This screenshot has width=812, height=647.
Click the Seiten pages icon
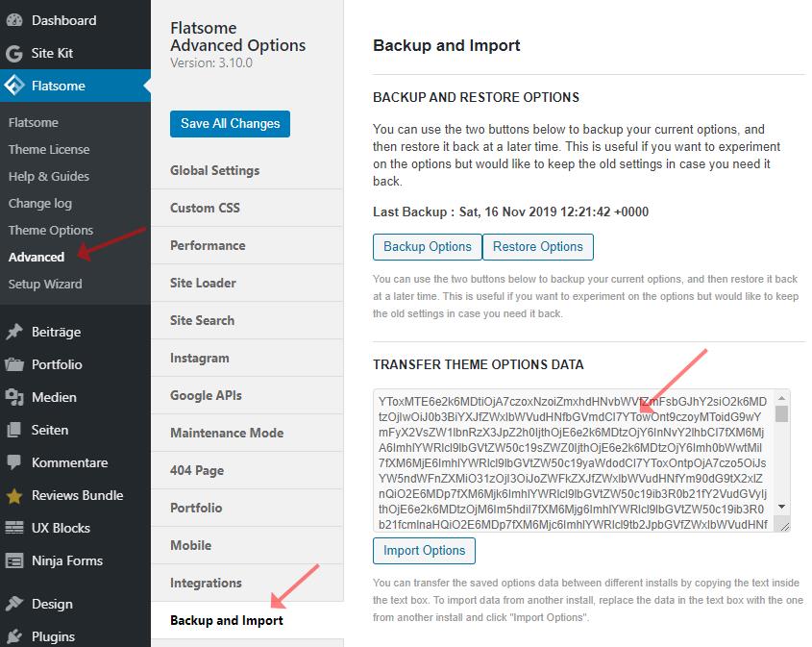[14, 430]
